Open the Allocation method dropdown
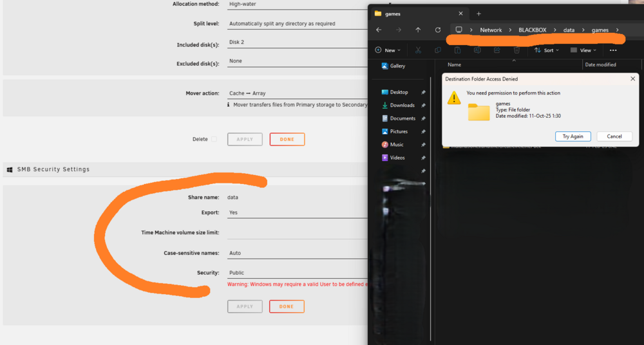Screen dimensions: 644x345 click(298, 5)
